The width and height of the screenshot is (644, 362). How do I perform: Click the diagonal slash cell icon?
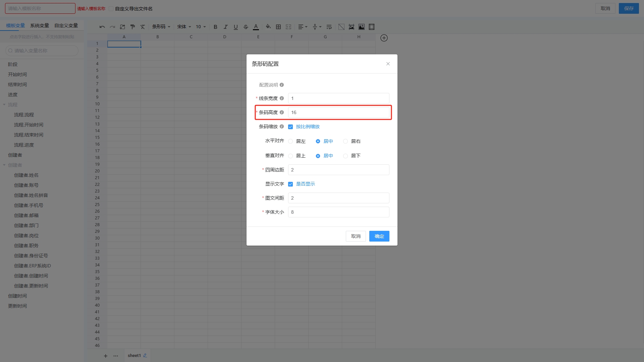point(341,27)
